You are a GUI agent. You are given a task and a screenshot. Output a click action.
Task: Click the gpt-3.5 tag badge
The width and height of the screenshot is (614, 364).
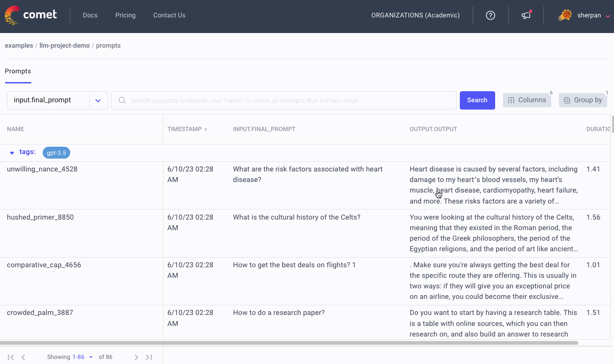56,153
